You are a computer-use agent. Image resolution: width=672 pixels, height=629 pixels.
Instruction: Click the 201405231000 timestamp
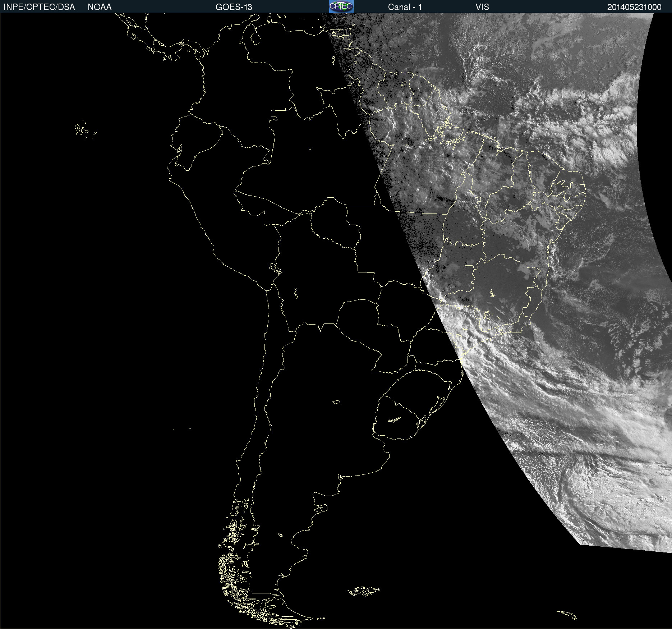[x=634, y=7]
